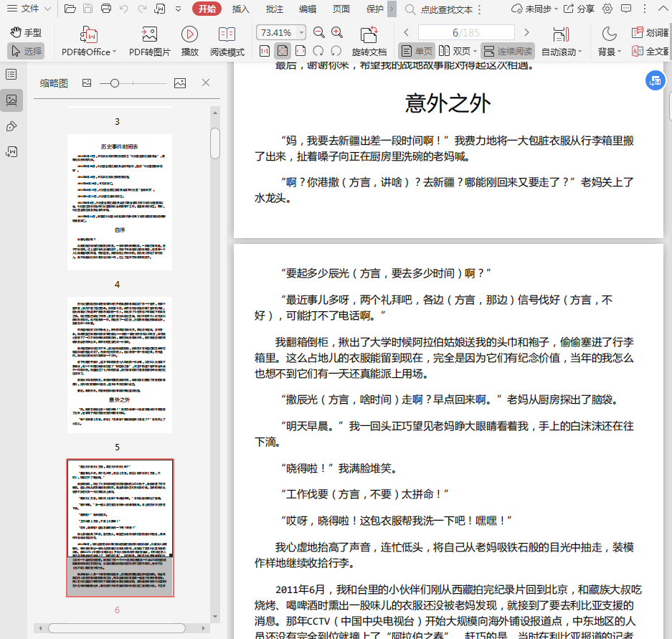
Task: Click the 全文翻译 full text translation tool
Action: 650,52
